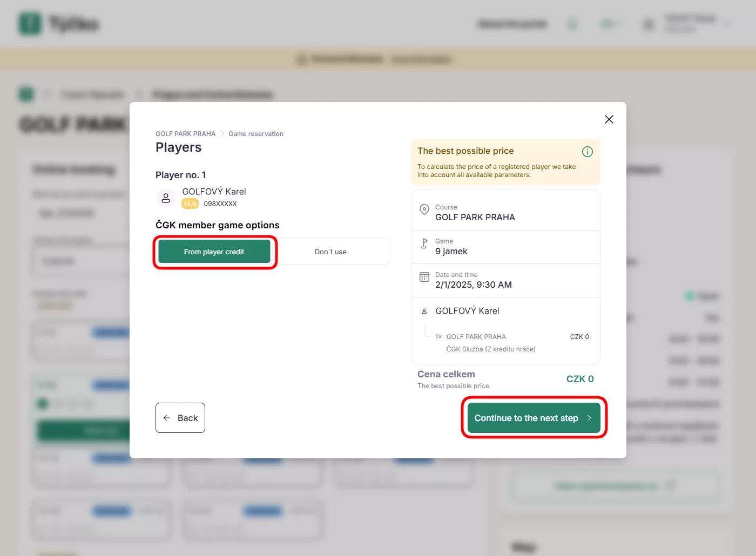Click the CZK 0 total price
Viewport: 756px width, 556px height.
580,379
